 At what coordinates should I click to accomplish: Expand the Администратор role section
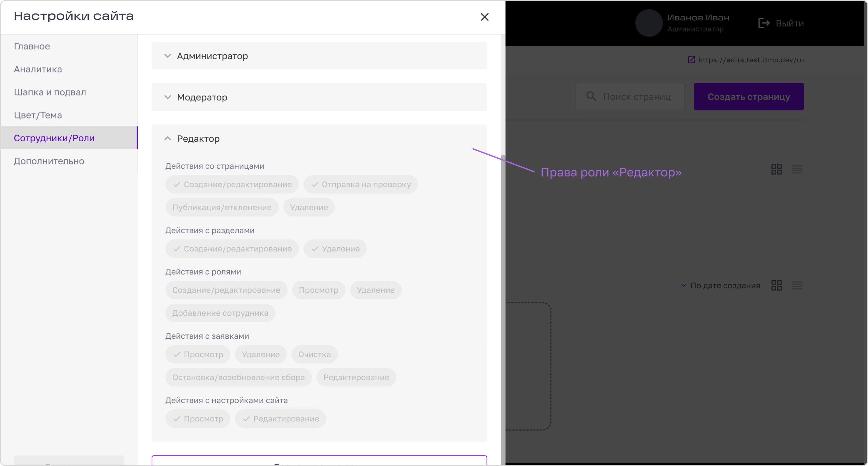(319, 56)
